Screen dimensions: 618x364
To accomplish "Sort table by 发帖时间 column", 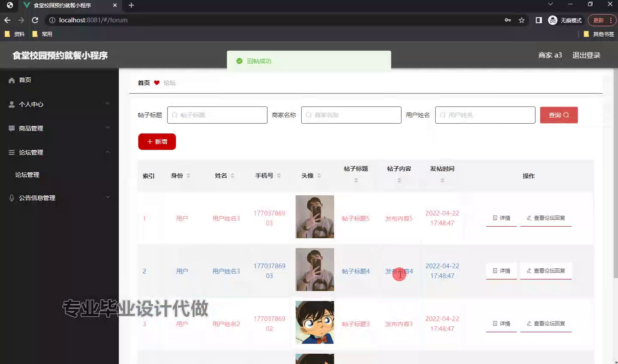I will click(442, 180).
